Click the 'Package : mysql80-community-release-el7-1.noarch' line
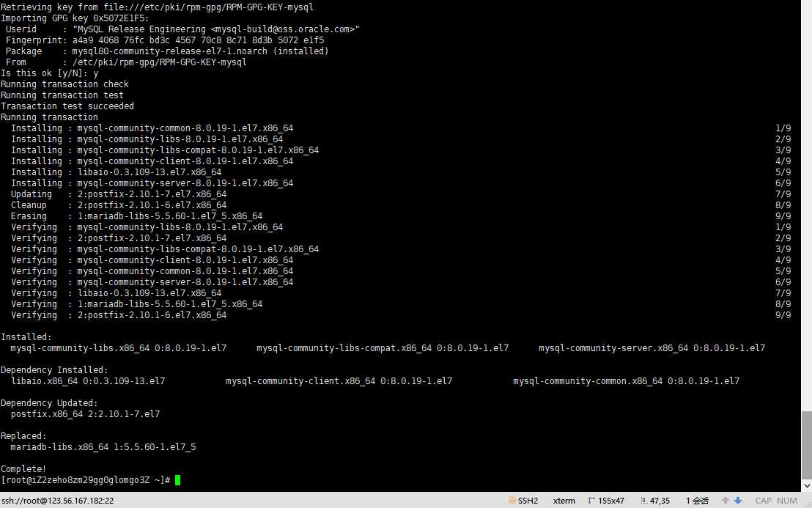The image size is (812, 508). pos(167,51)
